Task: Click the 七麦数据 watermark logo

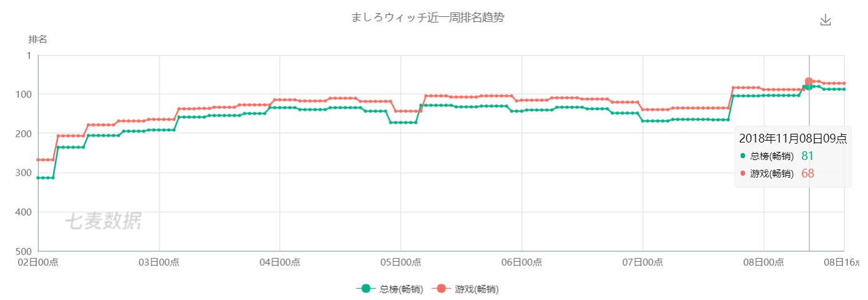Action: (x=104, y=221)
